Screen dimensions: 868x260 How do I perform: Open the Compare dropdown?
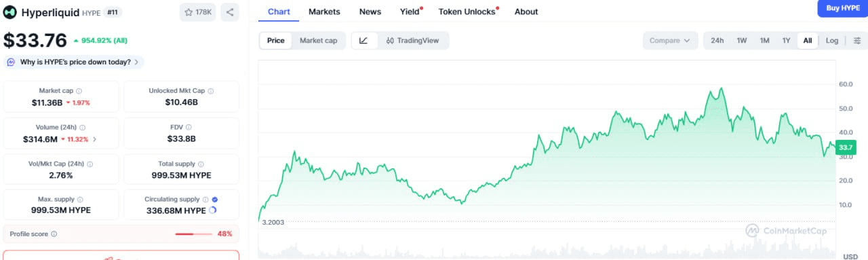pyautogui.click(x=670, y=41)
